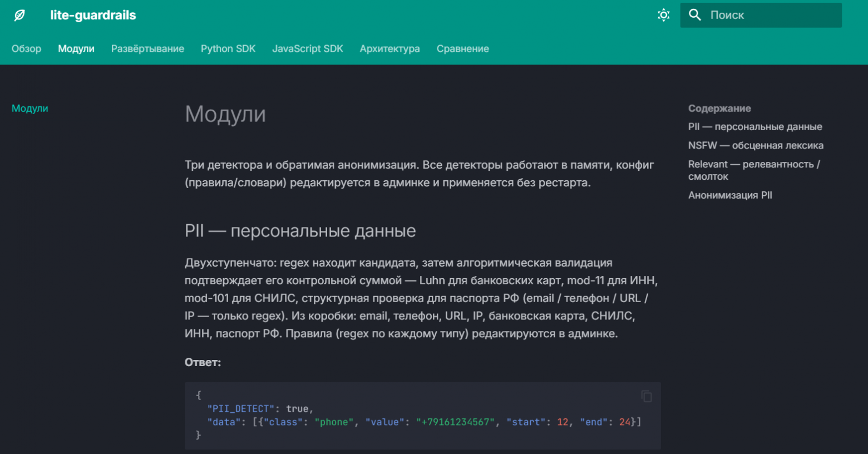Open the Обзор tab
Screen dimensions: 868x454
(26, 48)
